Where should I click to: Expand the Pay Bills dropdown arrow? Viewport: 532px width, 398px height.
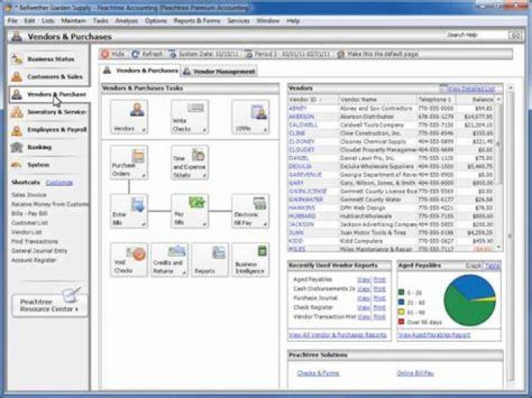coord(204,224)
